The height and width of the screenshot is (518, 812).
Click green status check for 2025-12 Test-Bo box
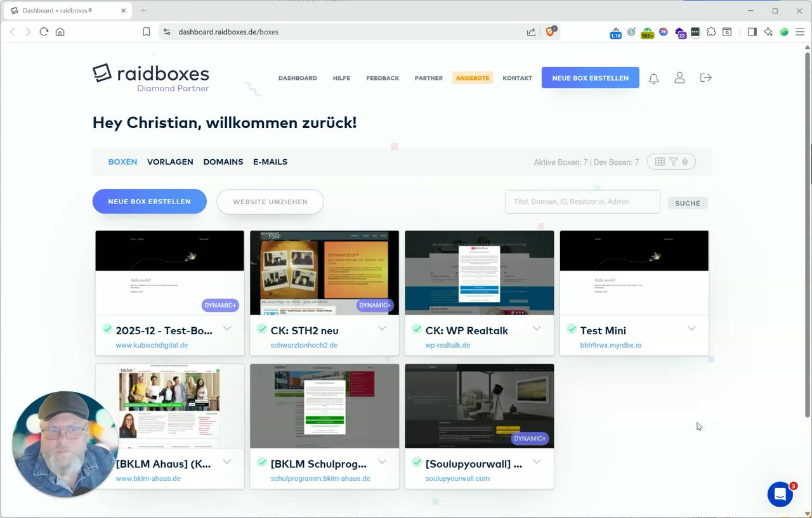[x=107, y=328]
